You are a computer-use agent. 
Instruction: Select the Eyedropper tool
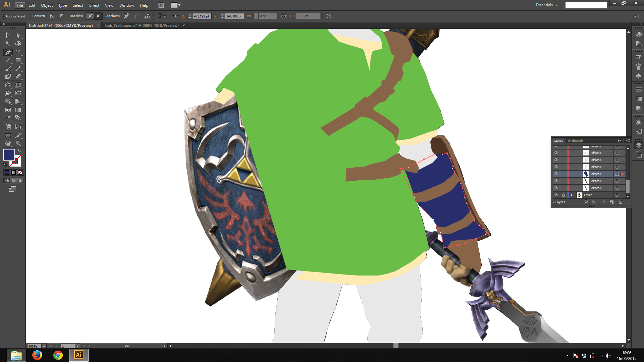click(x=8, y=118)
